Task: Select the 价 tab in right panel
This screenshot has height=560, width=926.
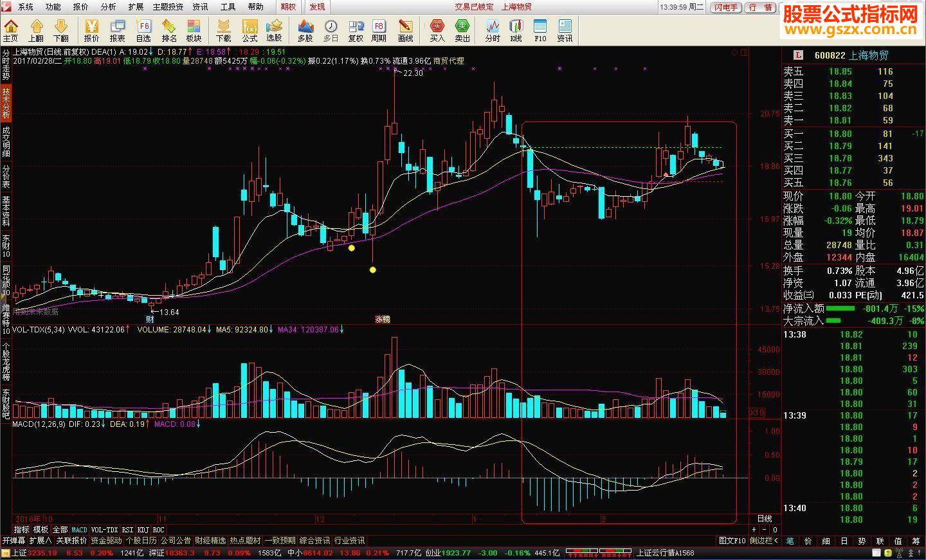Action: click(808, 541)
